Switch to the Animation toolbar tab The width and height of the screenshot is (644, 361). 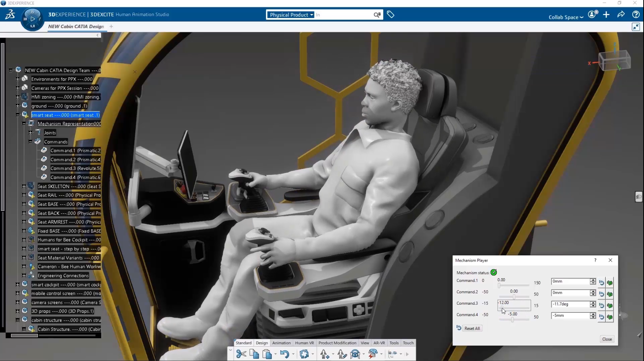pos(281,343)
